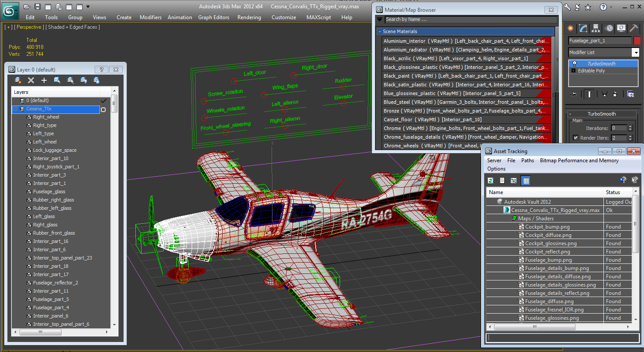Collapse the TurboSmooth rollout
The width and height of the screenshot is (644, 352).
coord(602,114)
